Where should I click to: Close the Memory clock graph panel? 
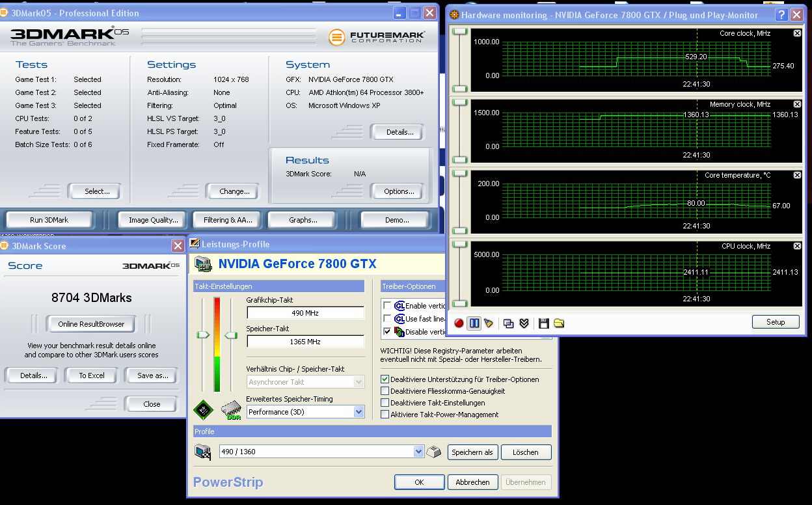797,104
